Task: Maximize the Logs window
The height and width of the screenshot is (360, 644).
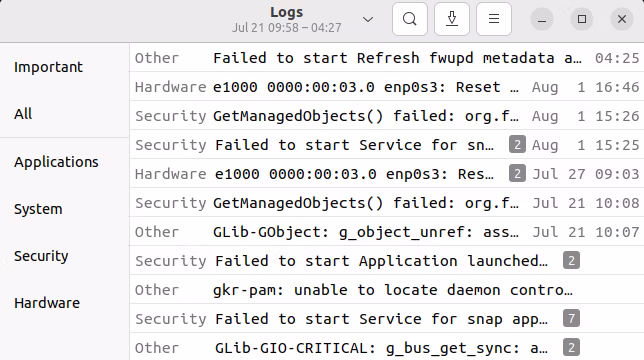Action: 582,19
